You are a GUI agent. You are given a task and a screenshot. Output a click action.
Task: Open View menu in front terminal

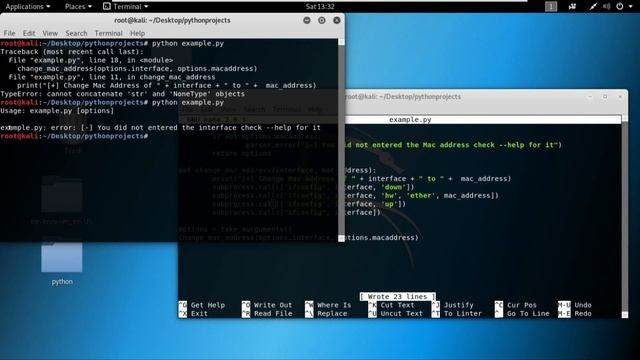click(50, 33)
